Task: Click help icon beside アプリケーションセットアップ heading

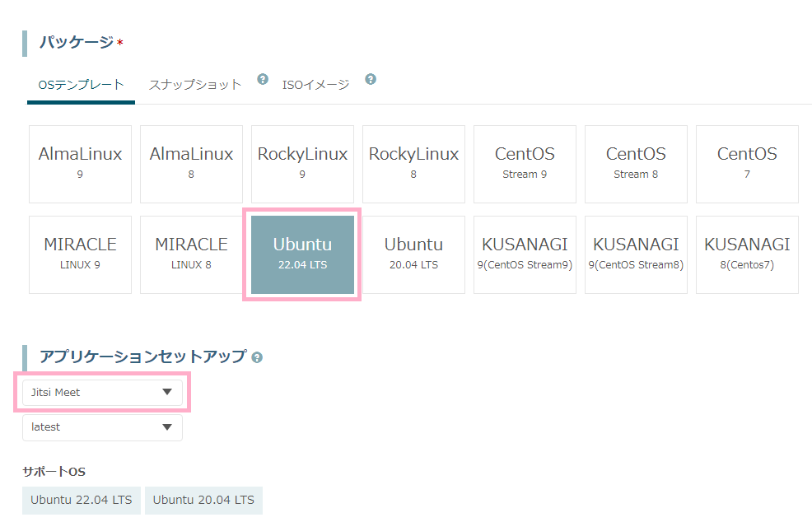Action: coord(257,357)
